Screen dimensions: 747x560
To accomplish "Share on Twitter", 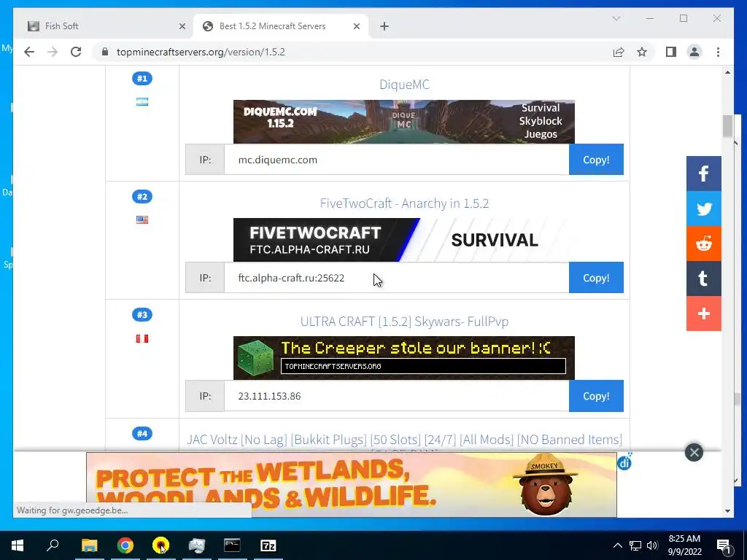I will click(x=704, y=209).
